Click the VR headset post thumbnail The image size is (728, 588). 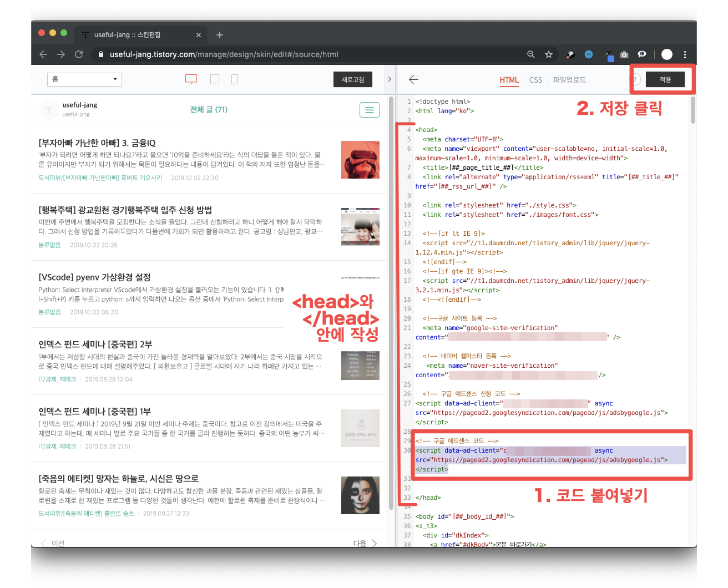coord(360,160)
